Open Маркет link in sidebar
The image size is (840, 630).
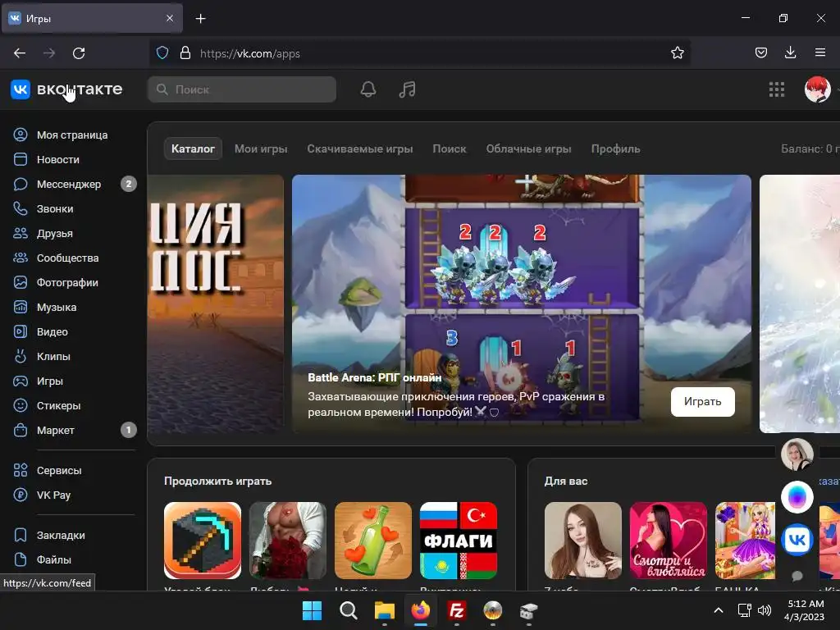pyautogui.click(x=55, y=430)
